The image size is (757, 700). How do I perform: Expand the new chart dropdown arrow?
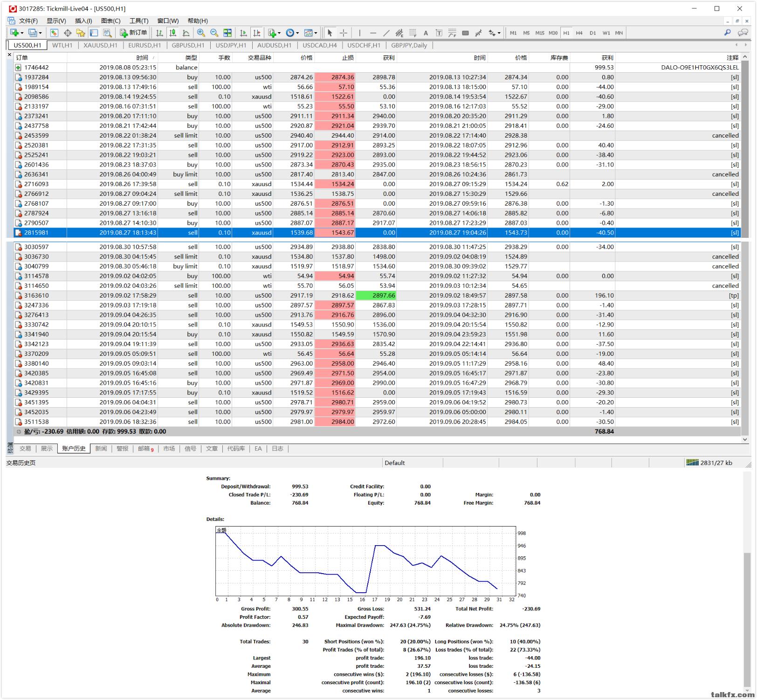22,33
